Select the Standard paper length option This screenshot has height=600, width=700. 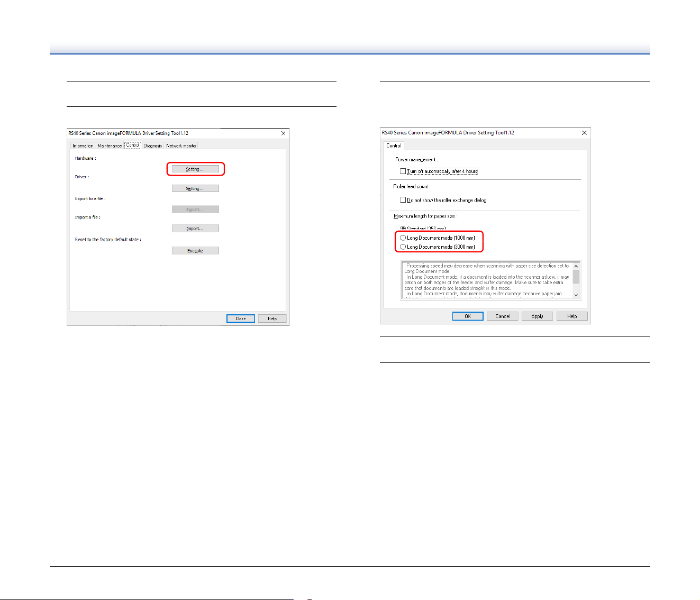[423, 229]
